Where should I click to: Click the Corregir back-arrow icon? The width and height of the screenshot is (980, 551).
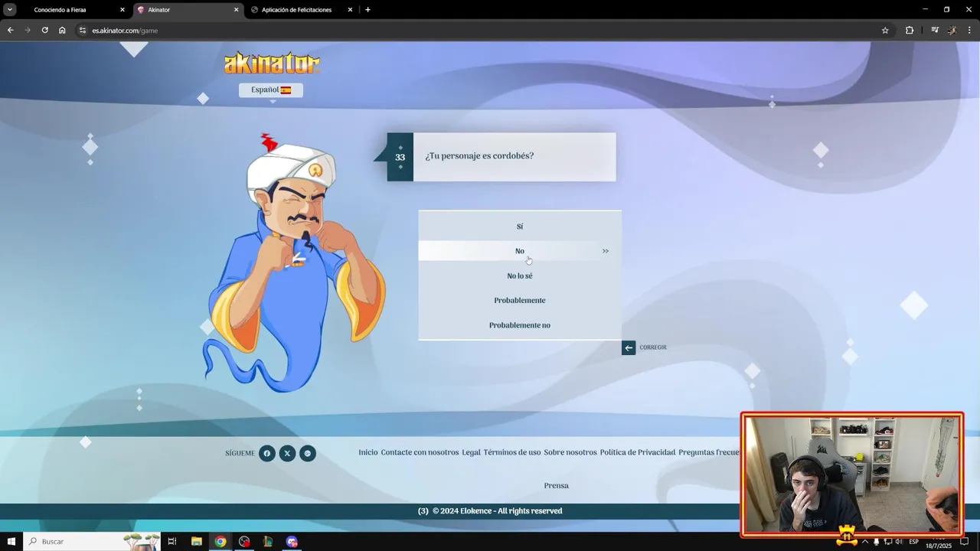pyautogui.click(x=629, y=347)
